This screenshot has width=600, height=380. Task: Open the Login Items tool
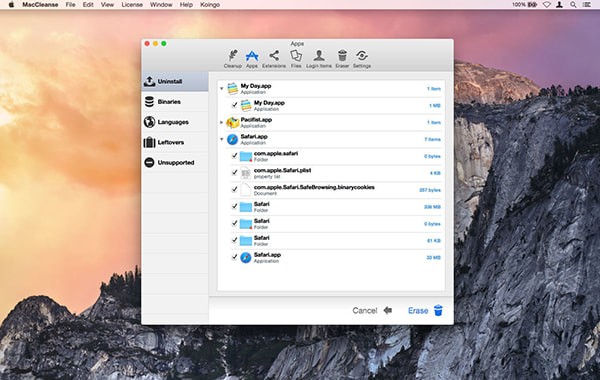point(318,59)
